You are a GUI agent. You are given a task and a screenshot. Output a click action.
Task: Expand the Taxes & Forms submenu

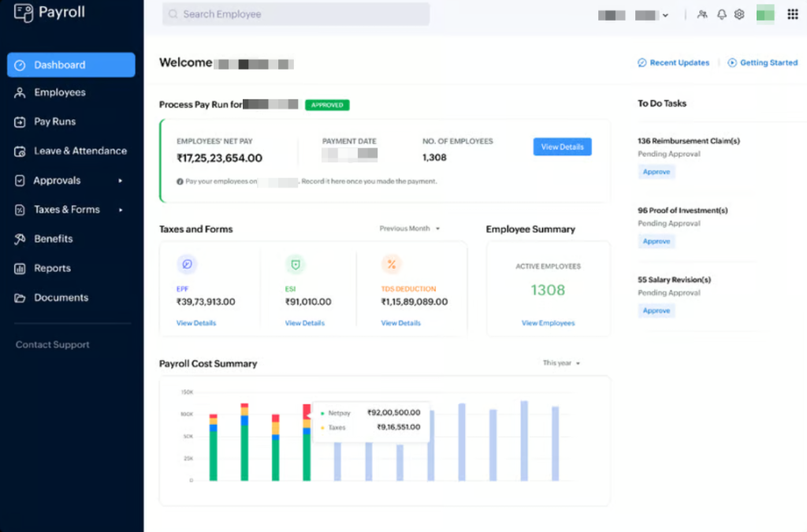121,210
